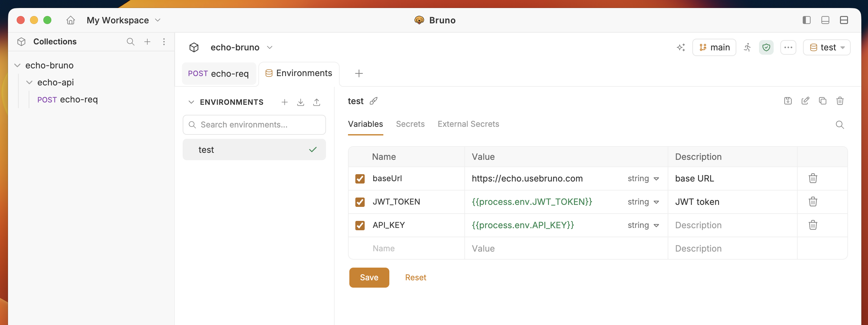
Task: Search collections with magnifier icon
Action: tap(130, 41)
